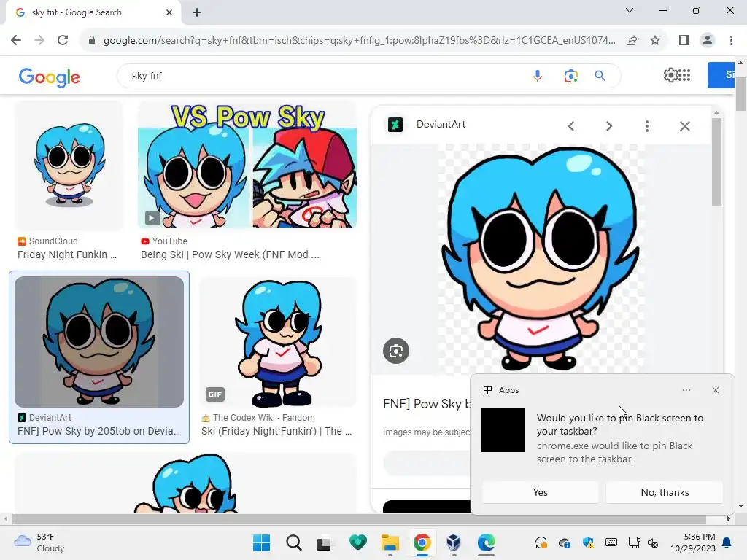Show previous image in preview panel
The height and width of the screenshot is (560, 747).
(x=571, y=126)
